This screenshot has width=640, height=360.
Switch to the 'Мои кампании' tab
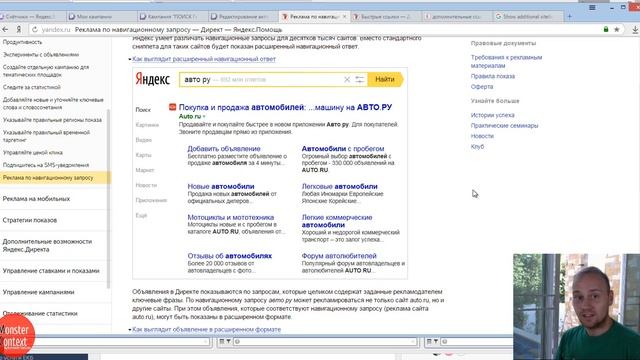102,16
